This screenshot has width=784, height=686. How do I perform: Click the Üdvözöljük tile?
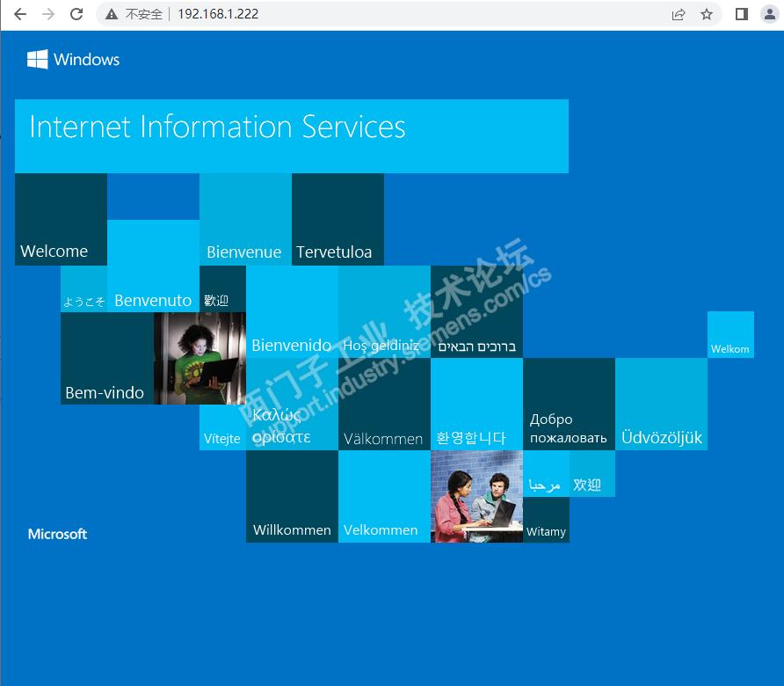click(x=662, y=405)
